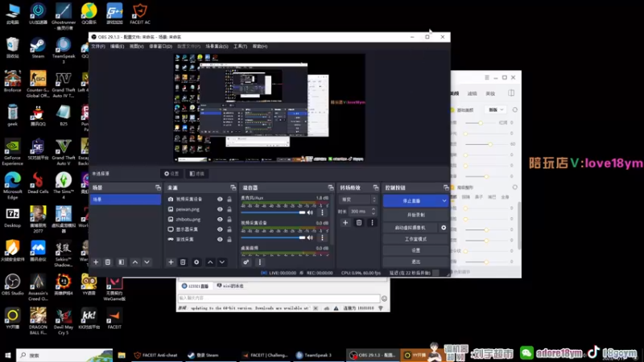Mute the second mixer channel's speaker icon
The image size is (644, 362).
point(310,237)
